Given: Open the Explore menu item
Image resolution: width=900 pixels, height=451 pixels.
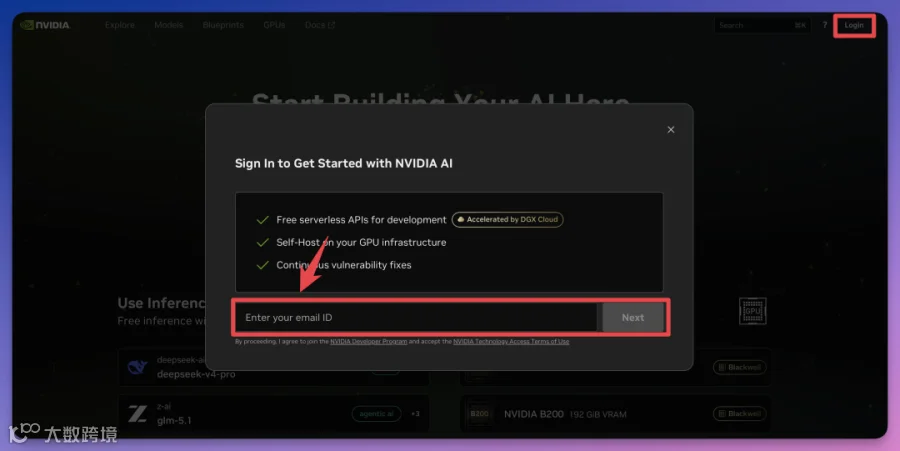Looking at the screenshot, I should point(119,25).
